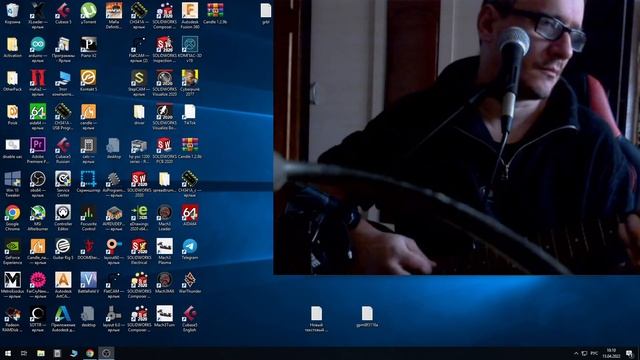Open the Mach3 Plasma shortcut

click(164, 251)
